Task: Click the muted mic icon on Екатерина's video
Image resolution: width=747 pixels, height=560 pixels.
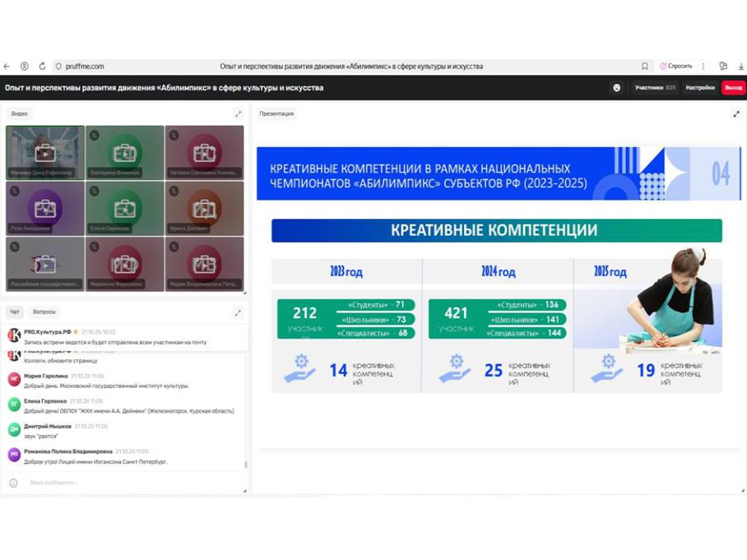Action: [93, 134]
